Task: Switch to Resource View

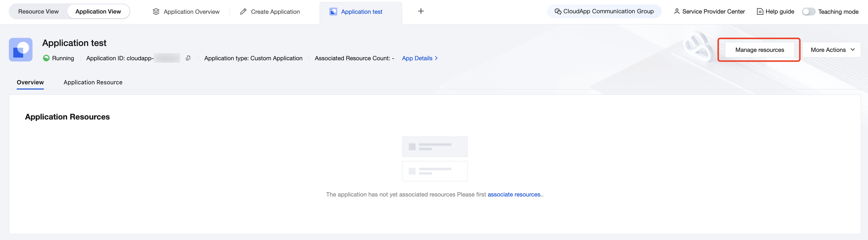Action: pyautogui.click(x=38, y=12)
